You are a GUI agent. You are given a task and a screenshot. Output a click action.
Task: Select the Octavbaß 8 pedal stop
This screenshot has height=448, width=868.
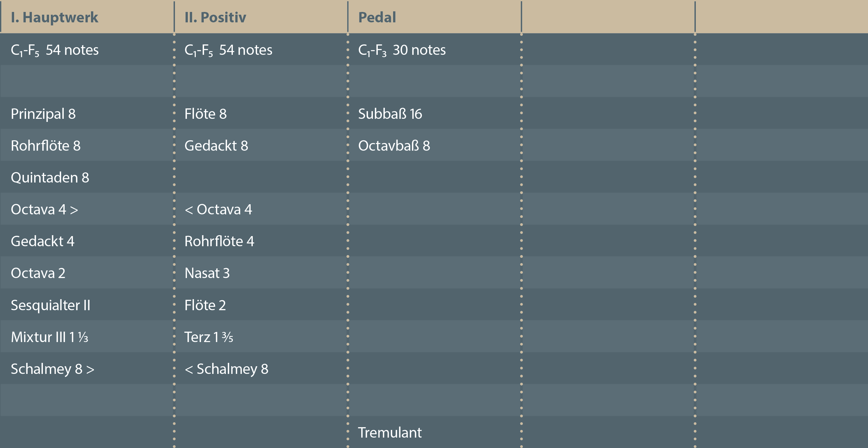(x=394, y=146)
